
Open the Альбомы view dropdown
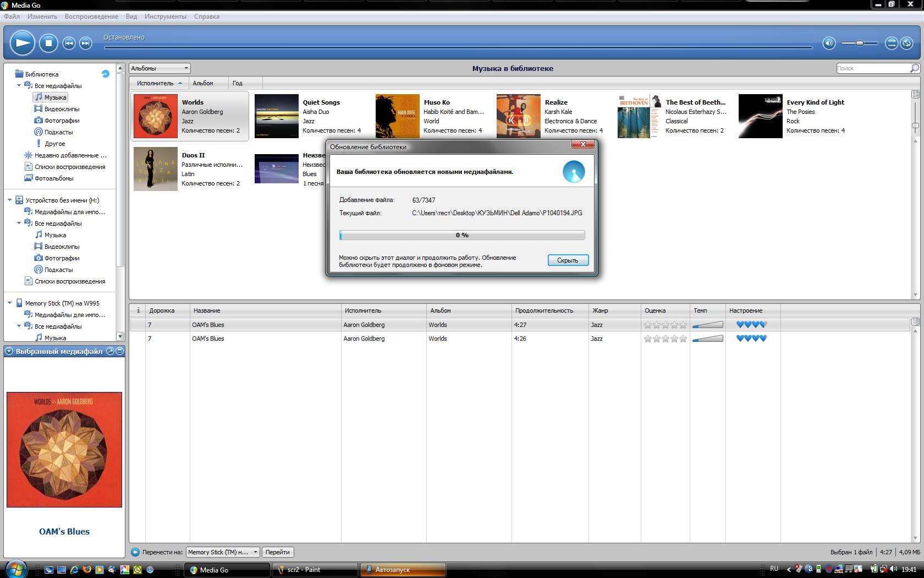pos(159,68)
